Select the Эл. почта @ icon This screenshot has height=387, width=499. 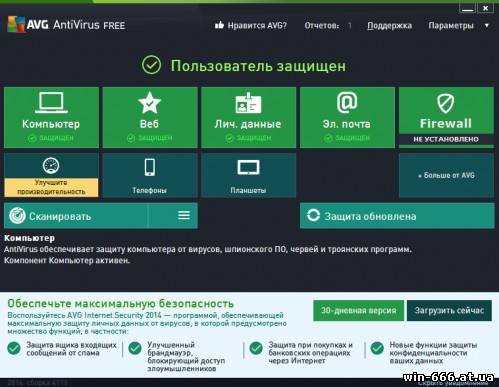point(347,102)
